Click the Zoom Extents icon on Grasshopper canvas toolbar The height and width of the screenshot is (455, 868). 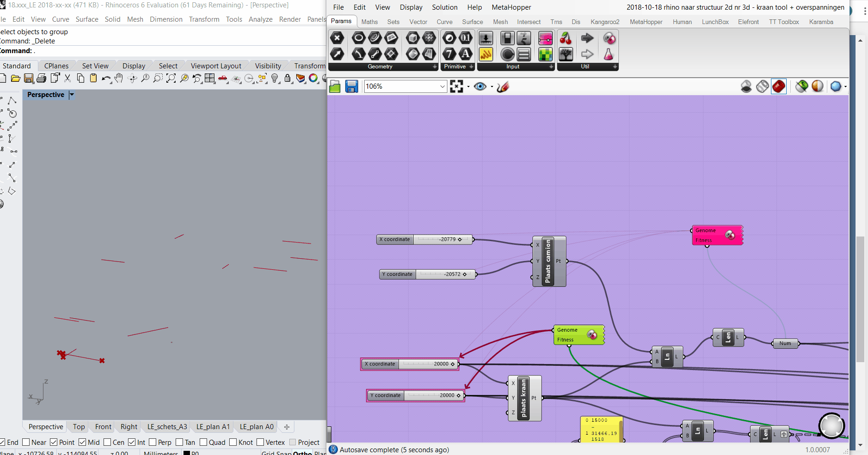point(457,86)
